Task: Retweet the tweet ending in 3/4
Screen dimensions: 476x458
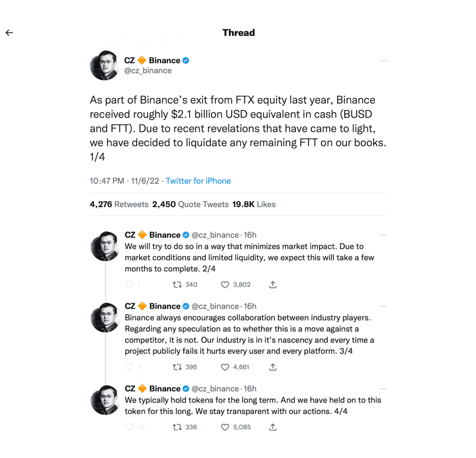Action: pyautogui.click(x=178, y=367)
